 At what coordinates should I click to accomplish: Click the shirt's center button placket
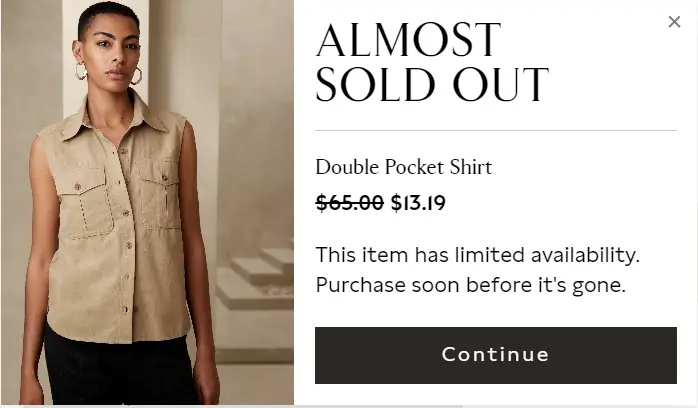click(125, 230)
